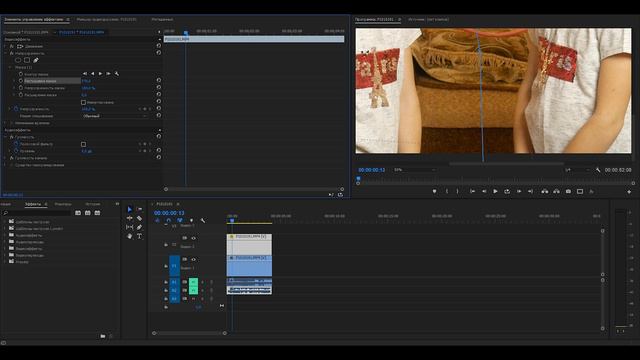The width and height of the screenshot is (640, 360).
Task: Expand the Time Remapping effect
Action: 5,123
